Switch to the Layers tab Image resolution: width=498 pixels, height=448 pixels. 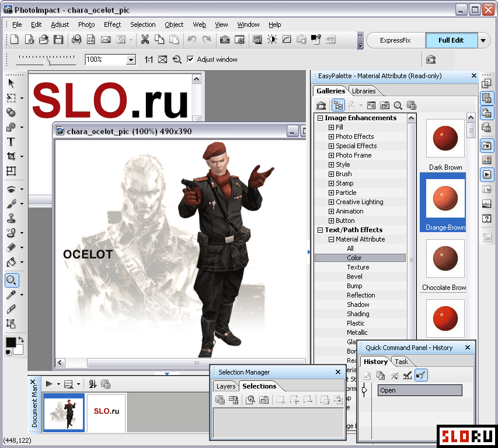(226, 386)
